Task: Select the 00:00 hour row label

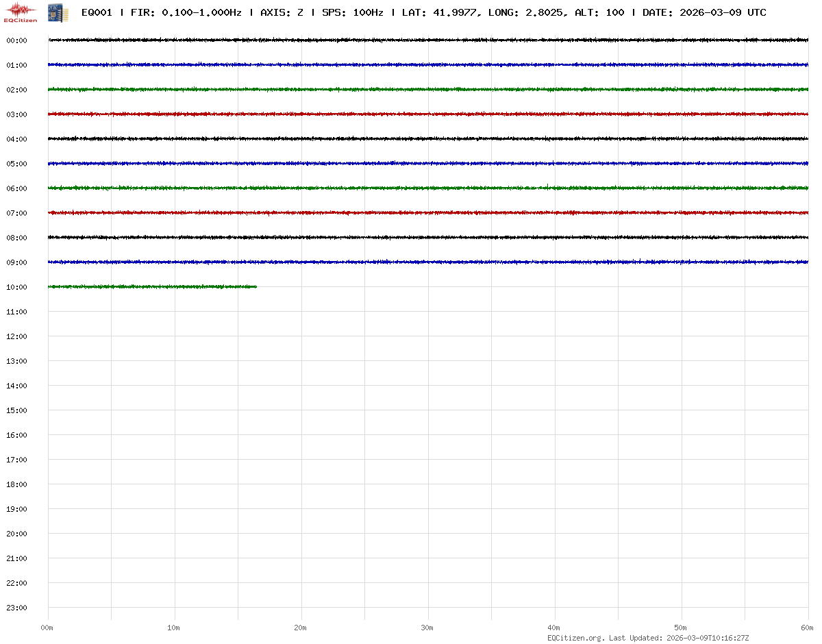Action: click(x=16, y=40)
